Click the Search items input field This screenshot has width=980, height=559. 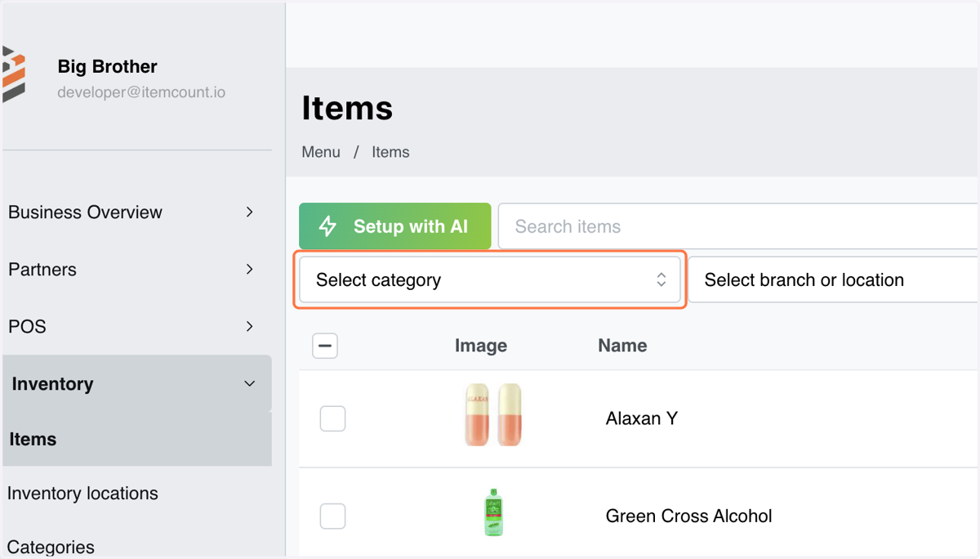738,226
